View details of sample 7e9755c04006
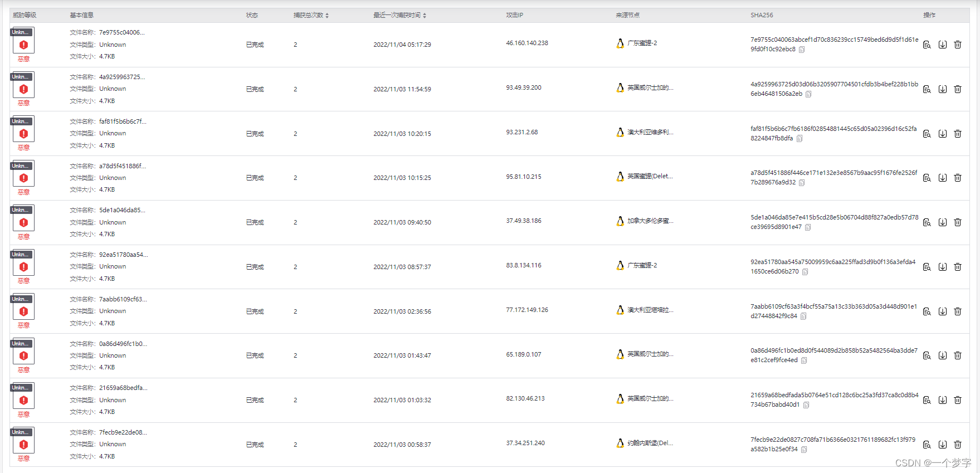This screenshot has width=980, height=473. [927, 45]
